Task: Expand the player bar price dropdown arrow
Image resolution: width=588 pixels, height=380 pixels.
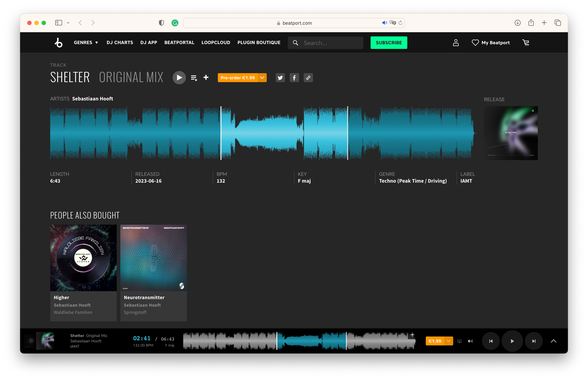Action: point(449,341)
